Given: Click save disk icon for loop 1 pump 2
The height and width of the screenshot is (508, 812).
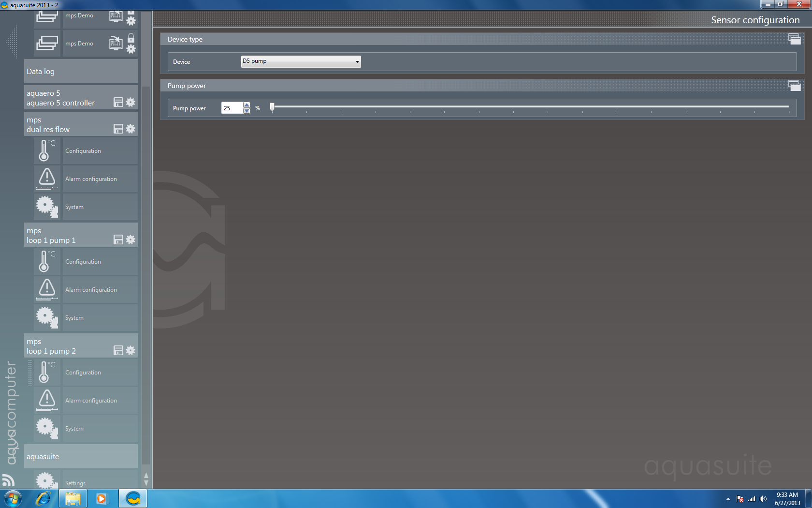Looking at the screenshot, I should [x=118, y=350].
